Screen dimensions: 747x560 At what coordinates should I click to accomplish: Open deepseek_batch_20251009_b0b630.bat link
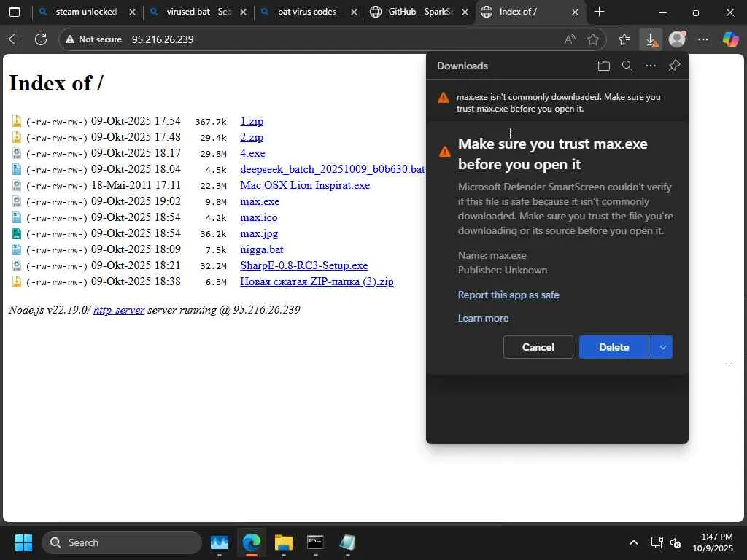pos(332,169)
